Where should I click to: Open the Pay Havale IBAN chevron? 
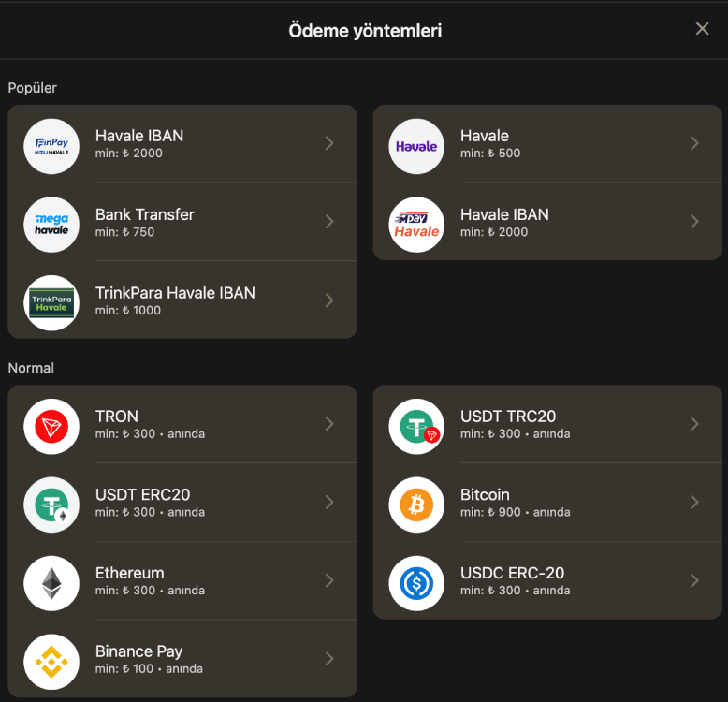[694, 222]
